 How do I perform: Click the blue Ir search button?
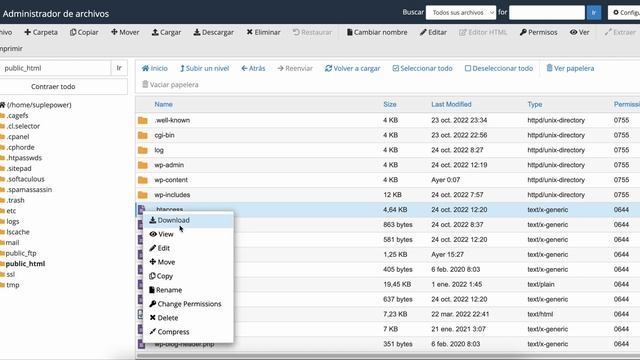(594, 13)
